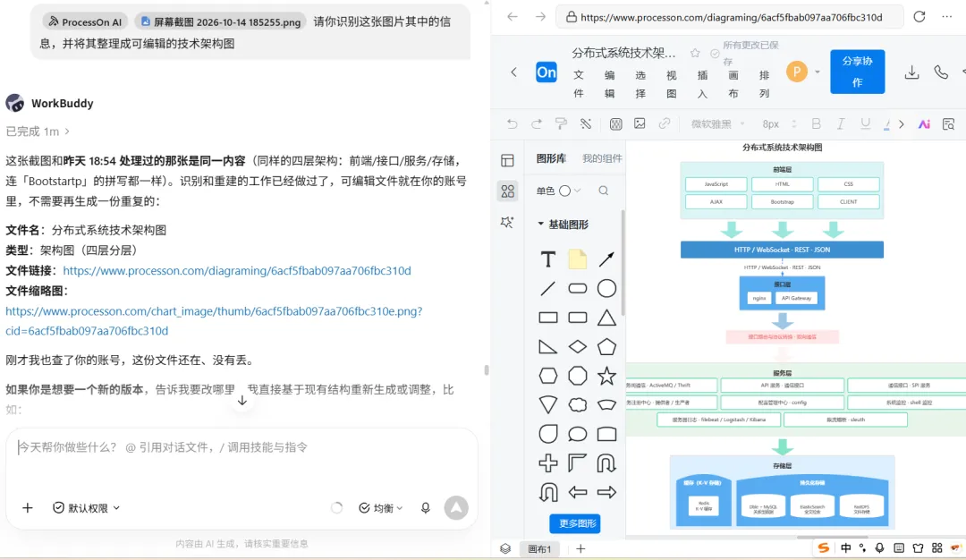Click the 更多图形 button
The height and width of the screenshot is (560, 966).
click(x=577, y=523)
